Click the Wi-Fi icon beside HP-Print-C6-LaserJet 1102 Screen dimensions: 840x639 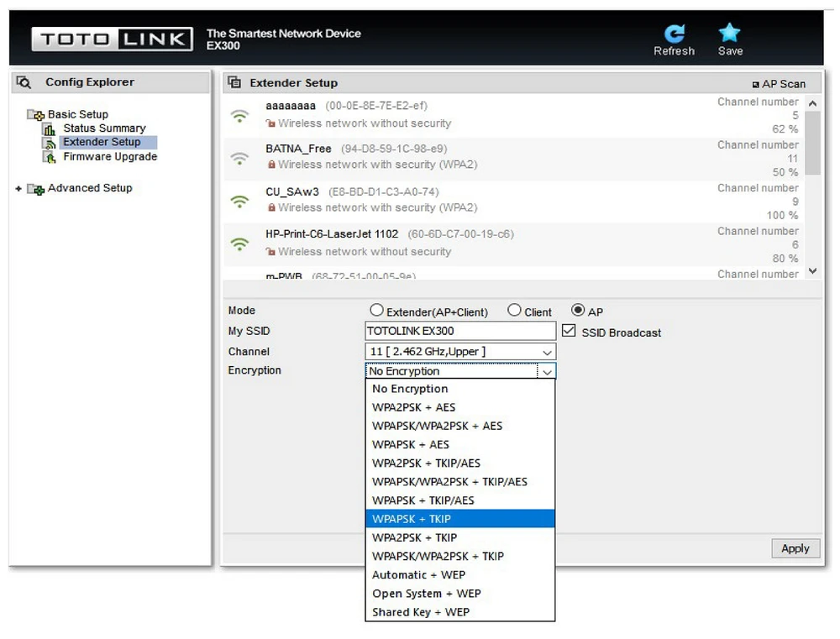click(x=240, y=244)
